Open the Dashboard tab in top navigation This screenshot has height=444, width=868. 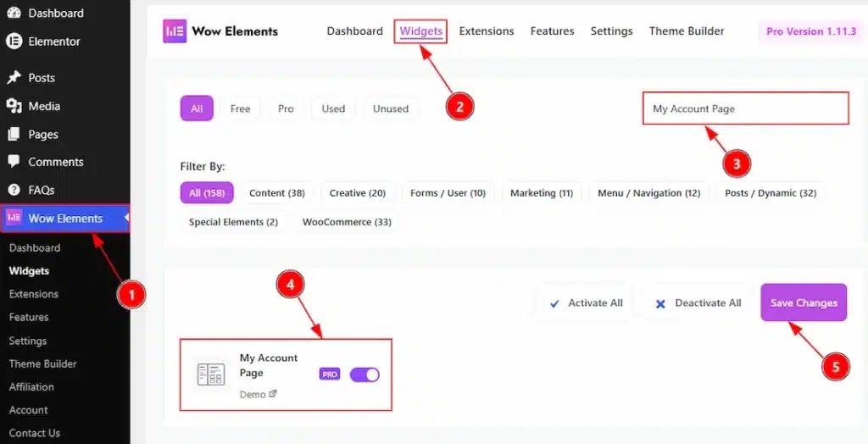point(355,31)
